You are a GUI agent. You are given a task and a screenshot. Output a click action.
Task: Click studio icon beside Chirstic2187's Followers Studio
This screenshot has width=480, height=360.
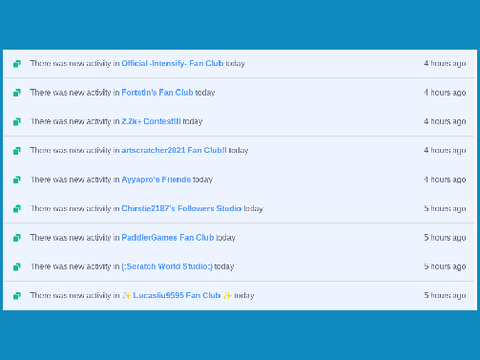coord(17,209)
